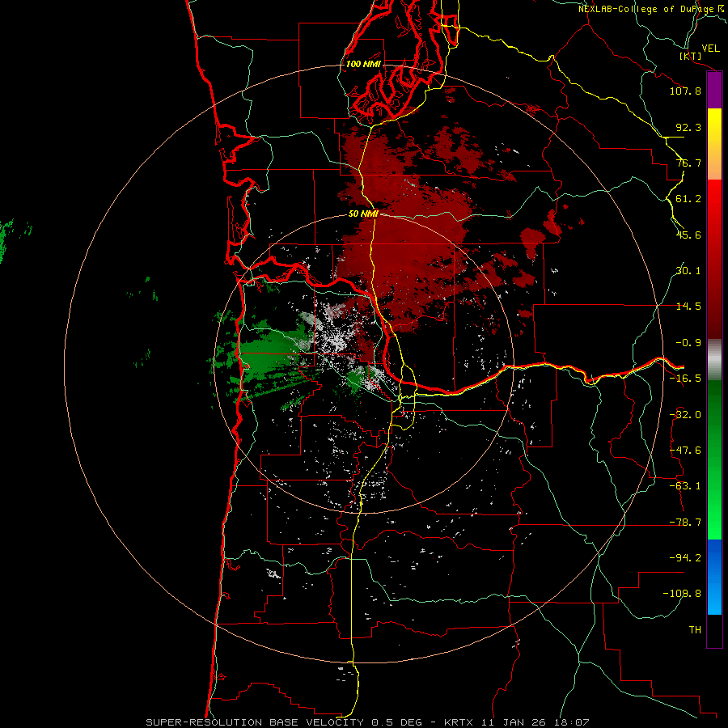Click the NEXLAB-College of DuPage credit text
This screenshot has width=728, height=728.
click(x=653, y=9)
